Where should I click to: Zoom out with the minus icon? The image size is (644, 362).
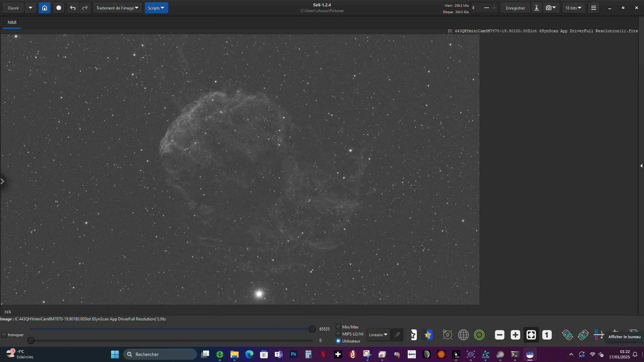point(499,335)
